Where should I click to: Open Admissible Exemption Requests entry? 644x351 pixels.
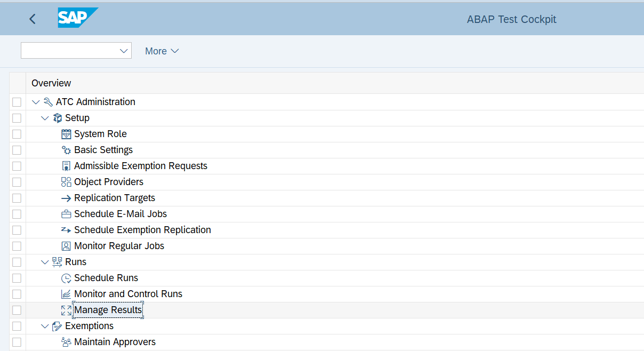coord(140,166)
